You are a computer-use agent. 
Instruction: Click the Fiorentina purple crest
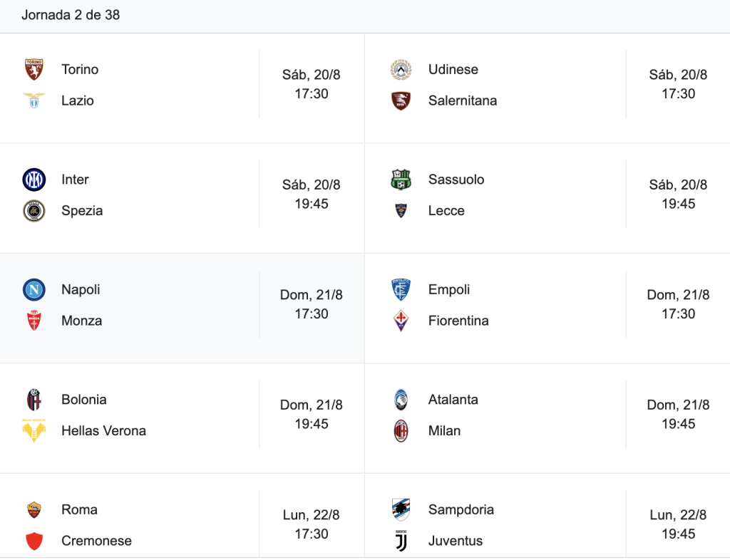pos(401,321)
